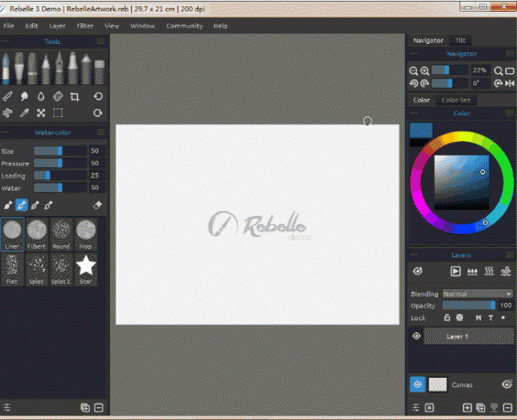Choose the rectangular Selection tool
Viewport: 517px width, 420px height.
[59, 113]
